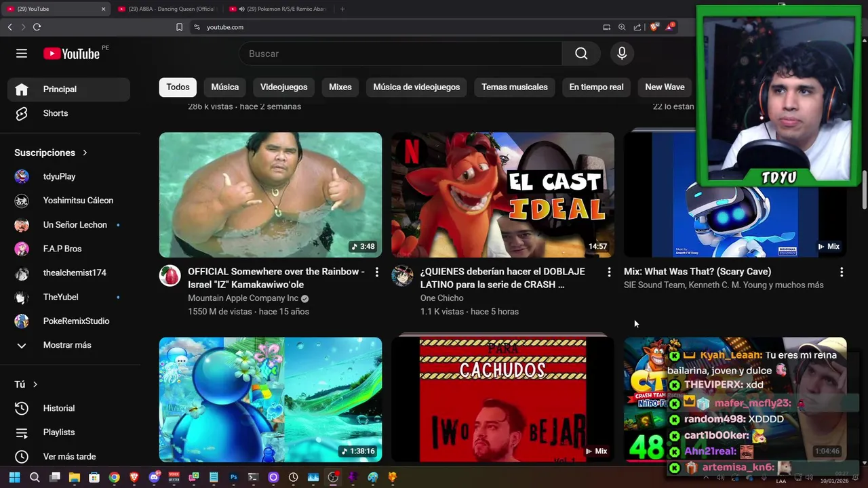Open Brave browser from taskbar
Screen dimensions: 868x488
tap(134, 477)
